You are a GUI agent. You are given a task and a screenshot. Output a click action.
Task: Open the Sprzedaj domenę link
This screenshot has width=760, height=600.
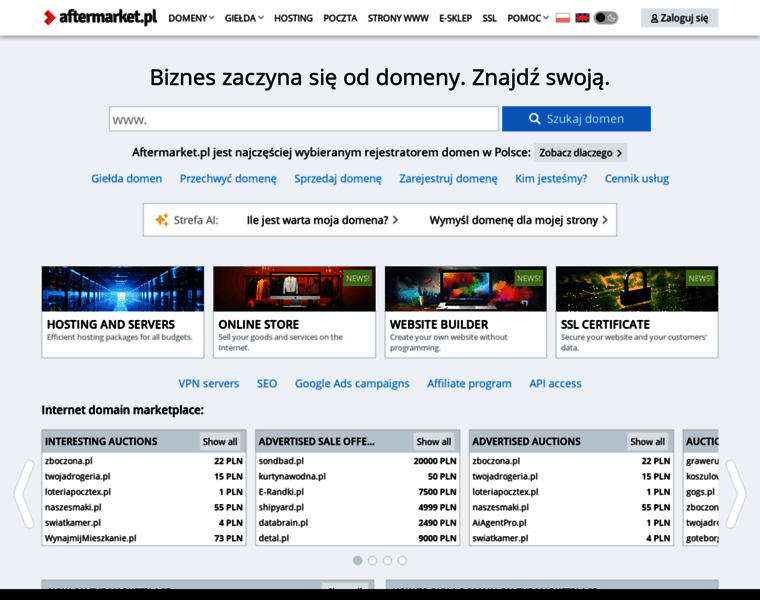[338, 178]
